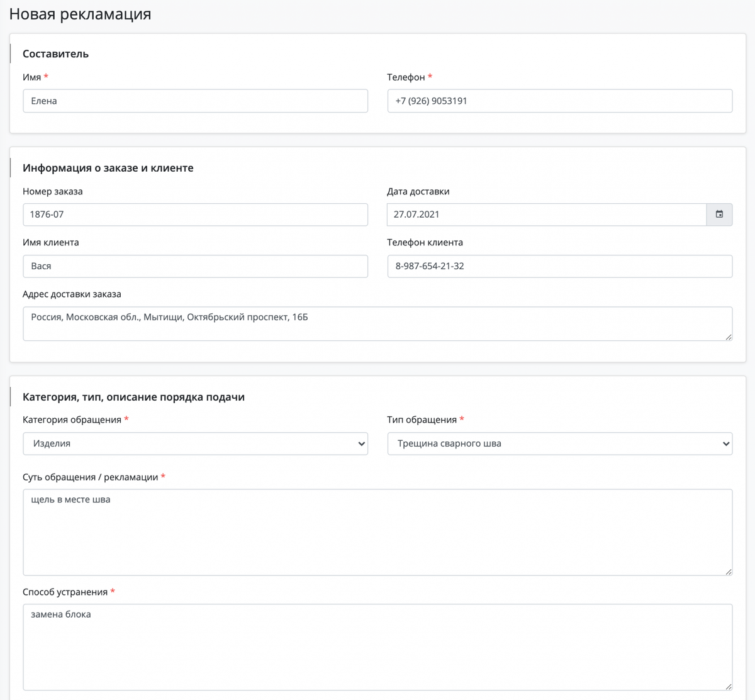Focus the Телефон клиента input

559,266
